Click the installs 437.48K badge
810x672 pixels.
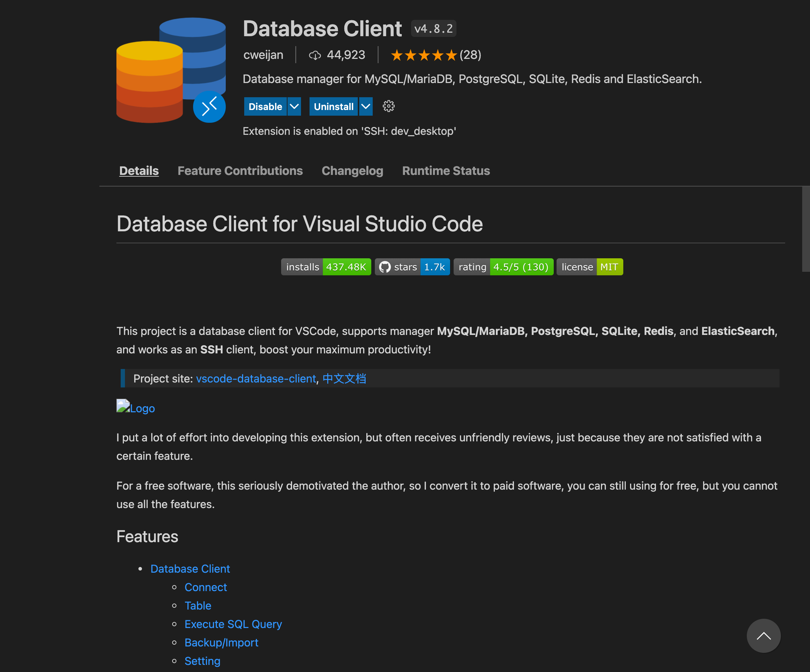click(x=326, y=267)
